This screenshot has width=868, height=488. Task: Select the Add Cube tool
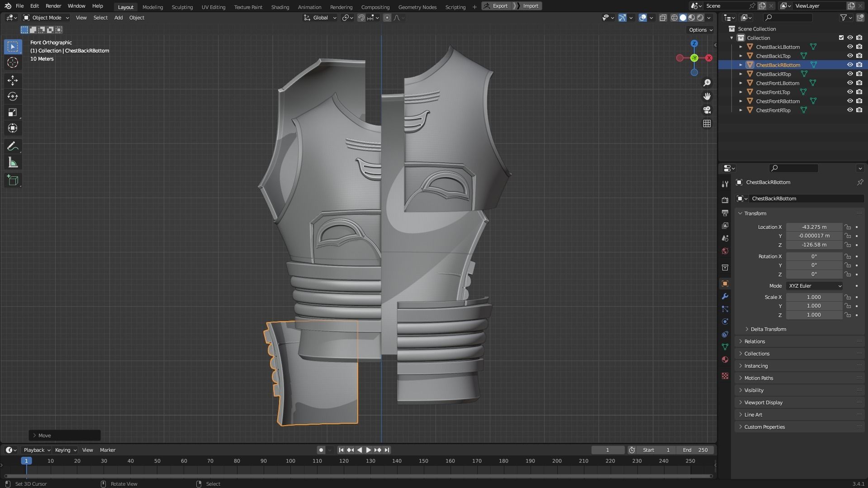[13, 180]
